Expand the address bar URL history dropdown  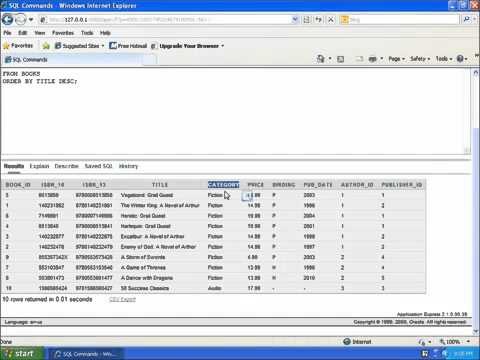click(295, 20)
